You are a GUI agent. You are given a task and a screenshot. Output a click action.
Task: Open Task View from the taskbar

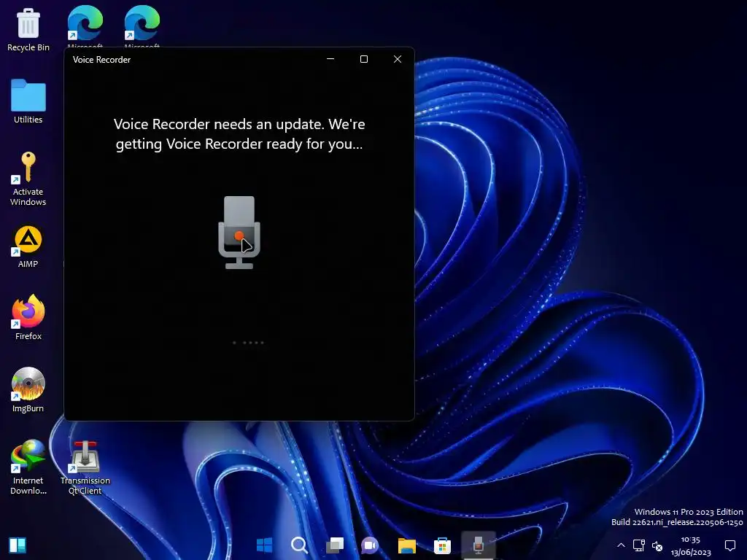click(335, 545)
